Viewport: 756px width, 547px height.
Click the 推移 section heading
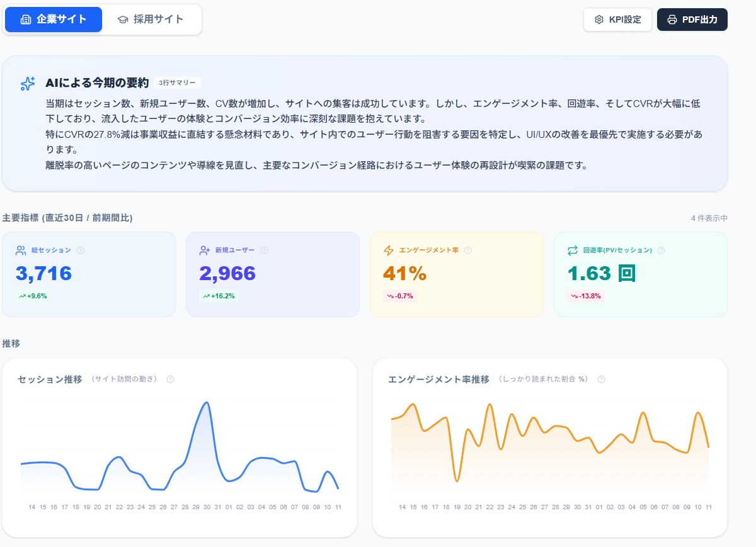click(11, 344)
